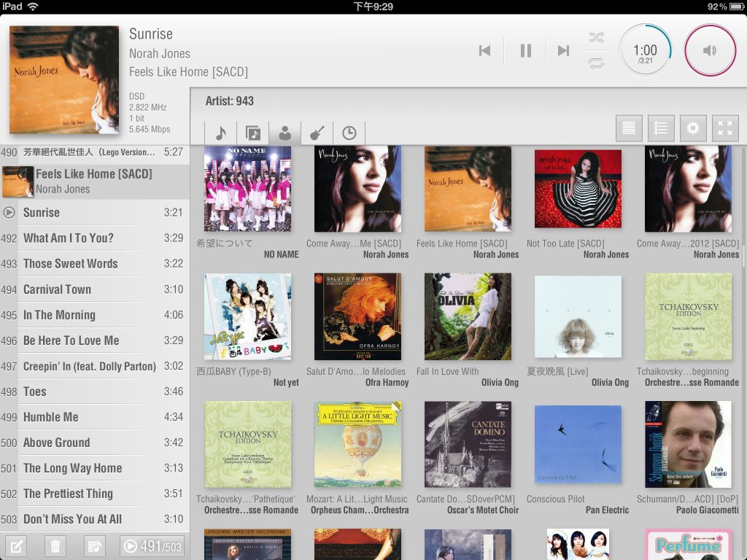The height and width of the screenshot is (560, 747).
Task: Open Come Away…Me [SACD] album cover
Action: 357,189
